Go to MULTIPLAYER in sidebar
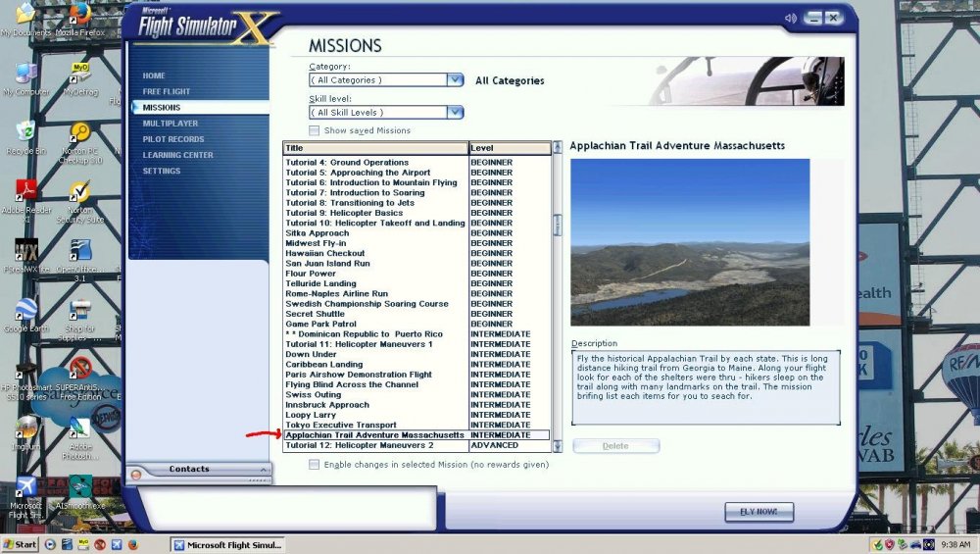980x554 pixels. [x=170, y=124]
